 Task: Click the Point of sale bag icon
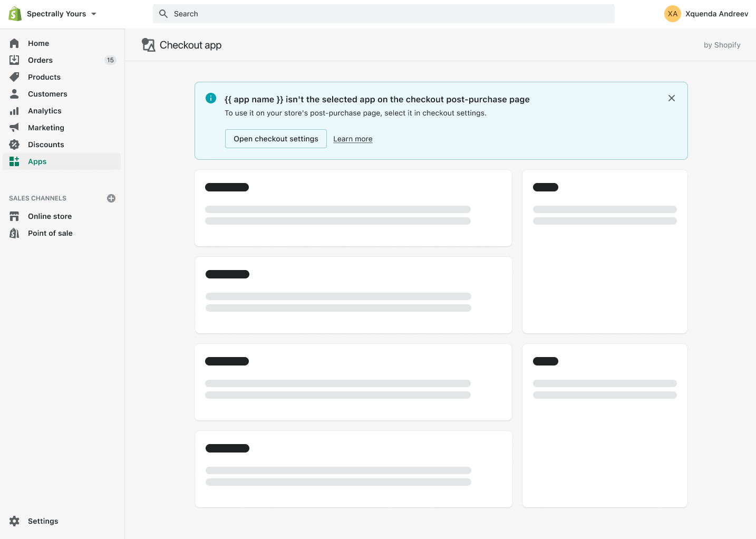[14, 233]
